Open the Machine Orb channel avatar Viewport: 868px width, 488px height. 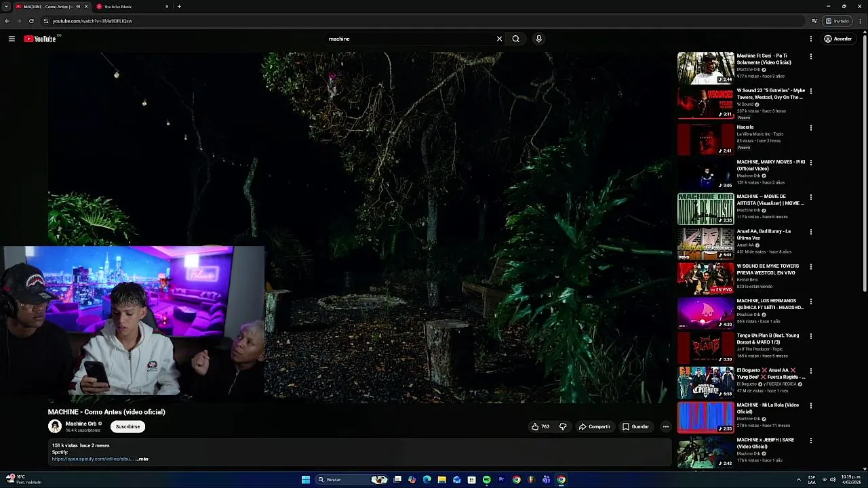point(54,426)
